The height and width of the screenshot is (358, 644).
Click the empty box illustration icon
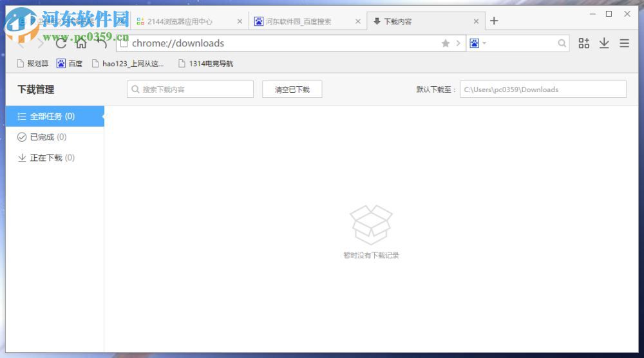[x=372, y=225]
